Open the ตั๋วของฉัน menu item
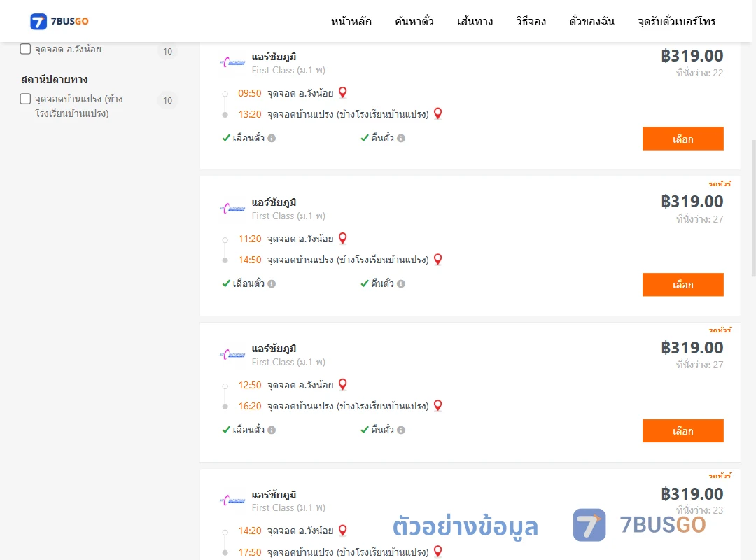The width and height of the screenshot is (756, 560). click(x=591, y=21)
